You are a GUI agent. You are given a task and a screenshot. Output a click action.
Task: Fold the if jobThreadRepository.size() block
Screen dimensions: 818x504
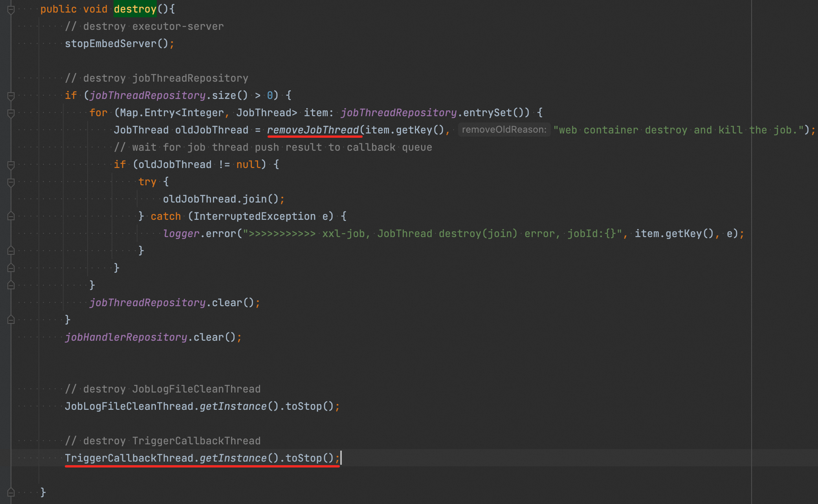(x=11, y=96)
